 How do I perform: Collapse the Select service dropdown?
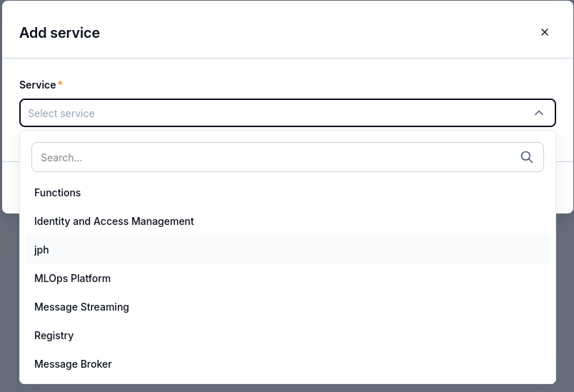(288, 113)
